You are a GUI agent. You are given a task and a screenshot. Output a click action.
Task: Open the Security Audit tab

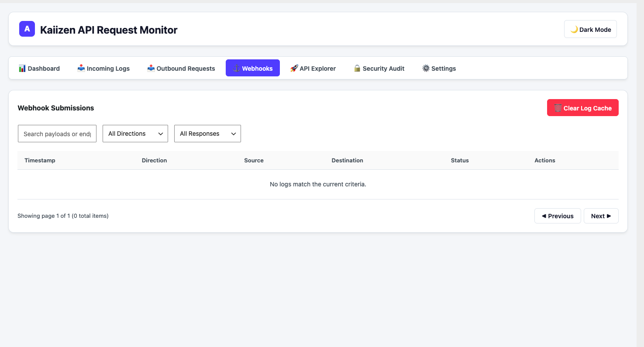coord(379,68)
